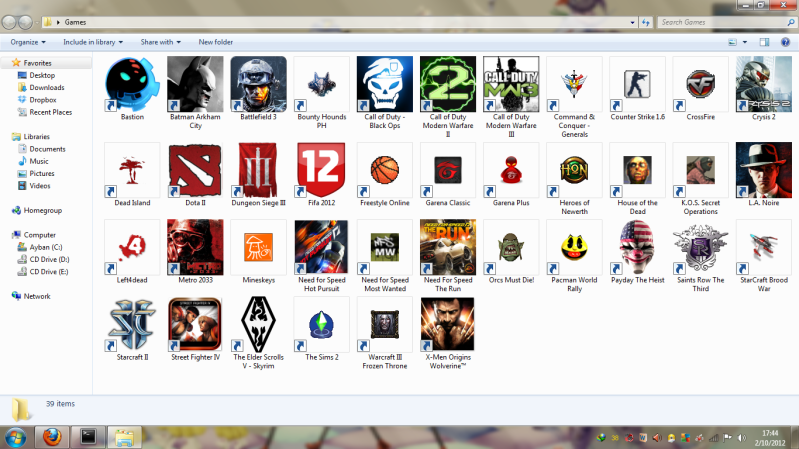This screenshot has width=799, height=449.
Task: Select the Bounty Hounds PH icon
Action: [322, 85]
